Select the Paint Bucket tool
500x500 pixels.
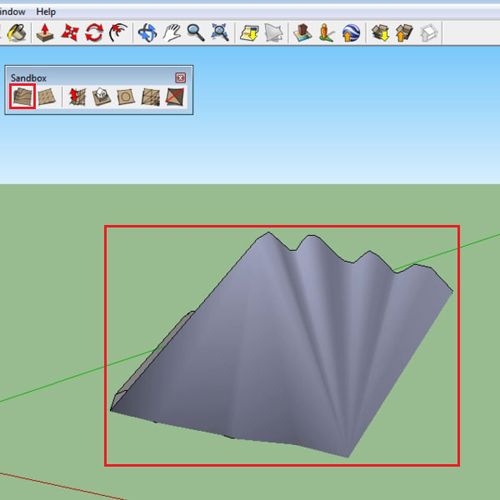point(16,33)
